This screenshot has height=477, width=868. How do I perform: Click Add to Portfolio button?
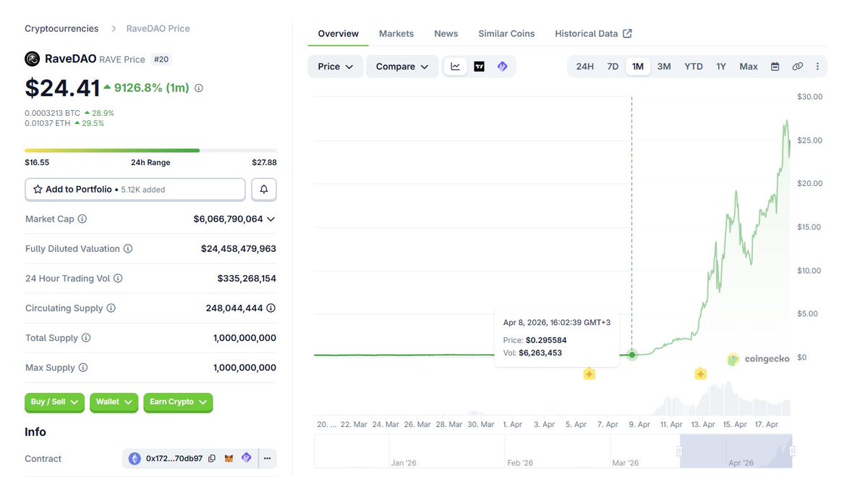[135, 190]
